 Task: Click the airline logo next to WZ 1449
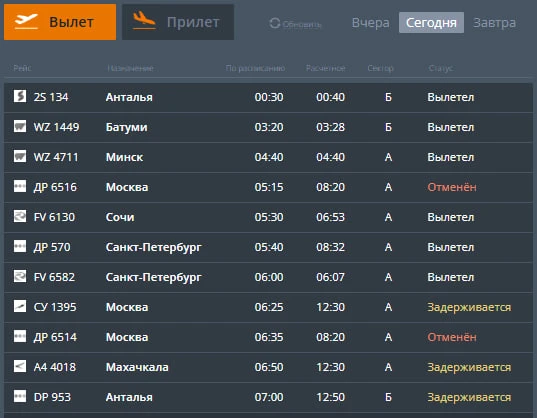pyautogui.click(x=20, y=126)
